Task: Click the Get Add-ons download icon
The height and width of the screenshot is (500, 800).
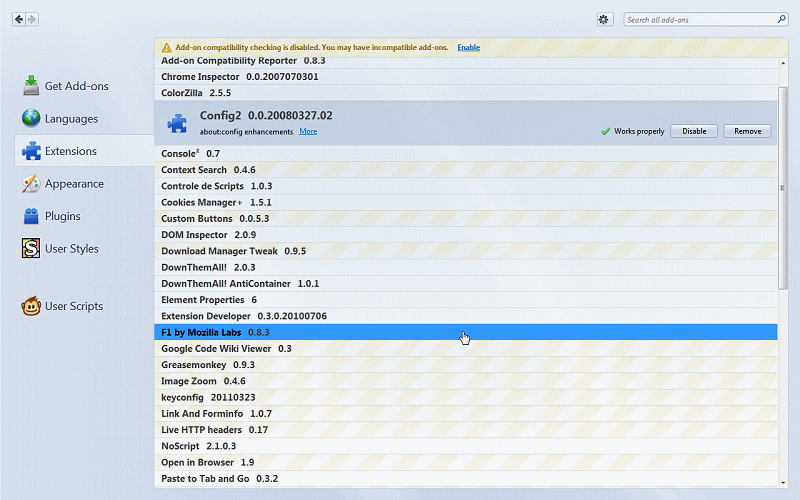Action: click(31, 86)
